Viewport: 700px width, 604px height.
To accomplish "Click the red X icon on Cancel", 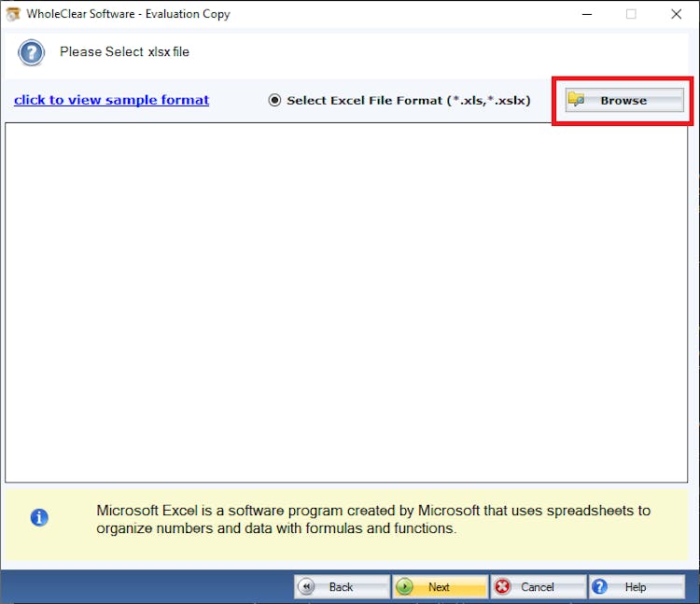I will tap(503, 587).
